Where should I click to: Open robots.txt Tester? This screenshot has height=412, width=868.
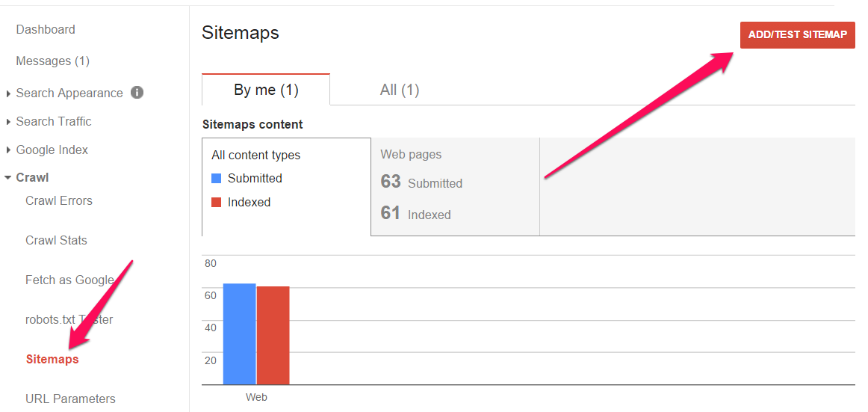coord(69,319)
